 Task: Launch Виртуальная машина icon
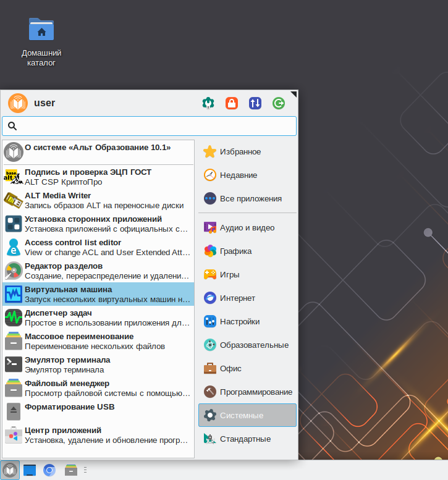click(14, 295)
